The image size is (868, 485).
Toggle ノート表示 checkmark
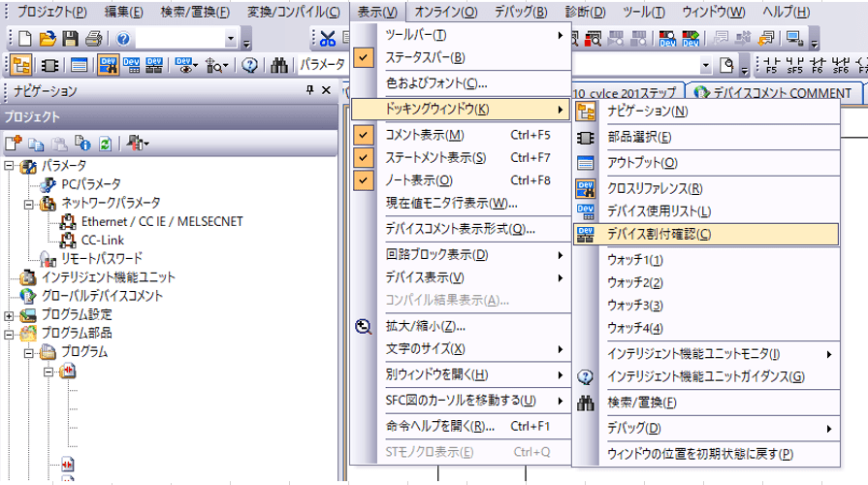coord(363,180)
